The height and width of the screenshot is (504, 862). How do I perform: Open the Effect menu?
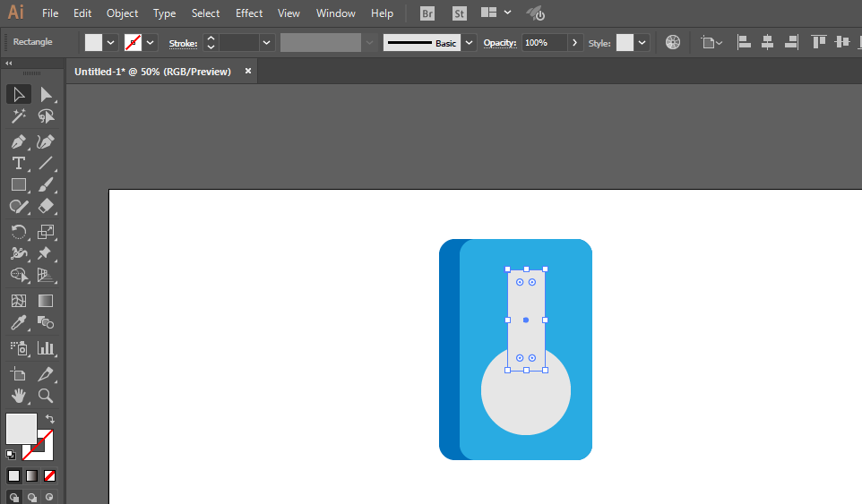pyautogui.click(x=249, y=13)
